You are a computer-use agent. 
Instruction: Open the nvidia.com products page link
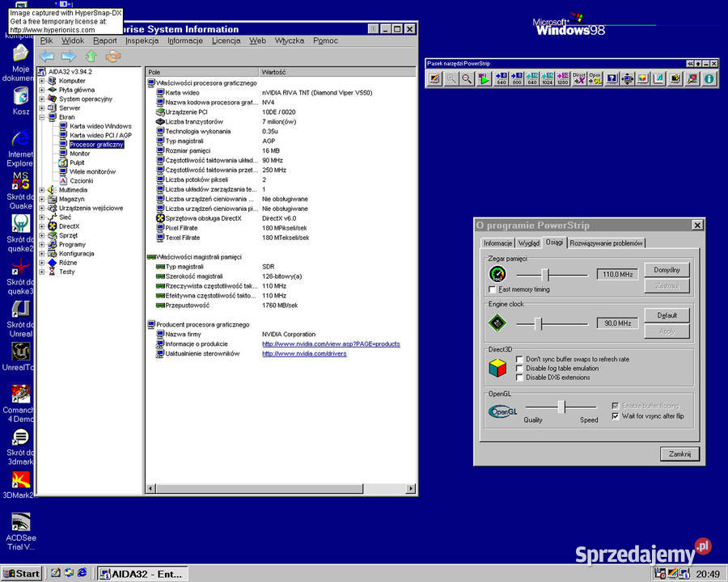331,344
